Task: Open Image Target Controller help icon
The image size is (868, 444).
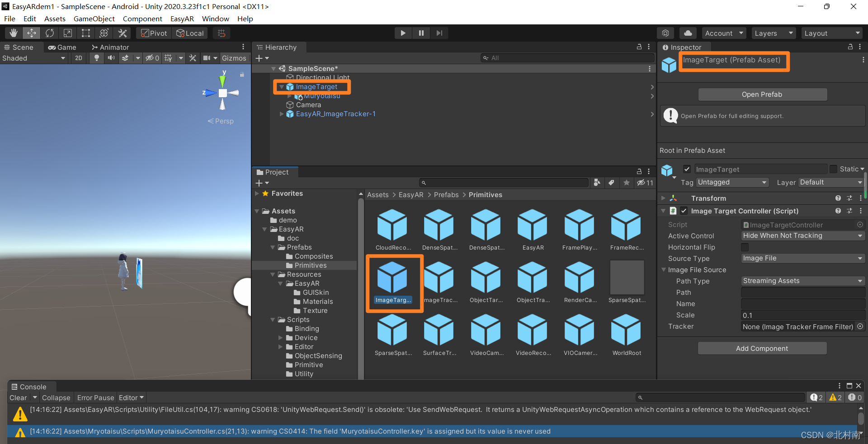Action: click(838, 211)
